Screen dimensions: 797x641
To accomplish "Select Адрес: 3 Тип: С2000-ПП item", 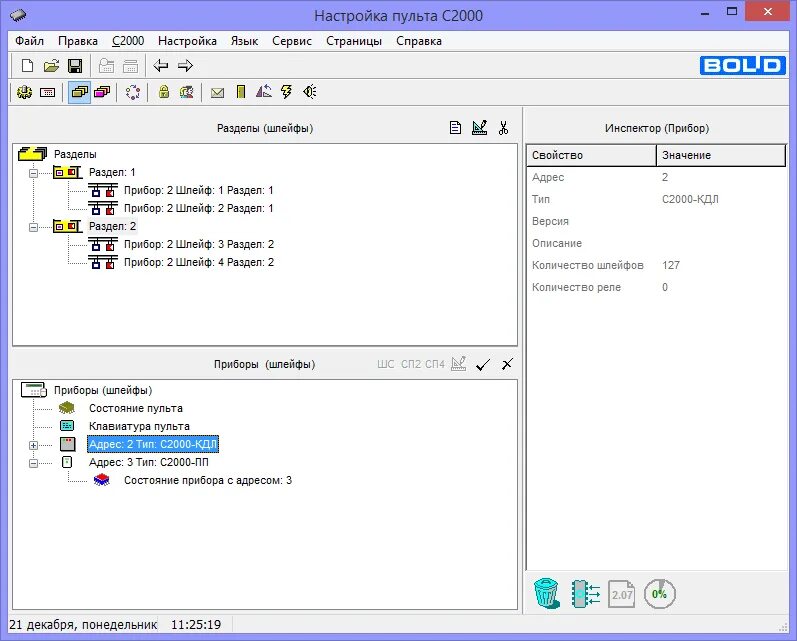I will 149,462.
